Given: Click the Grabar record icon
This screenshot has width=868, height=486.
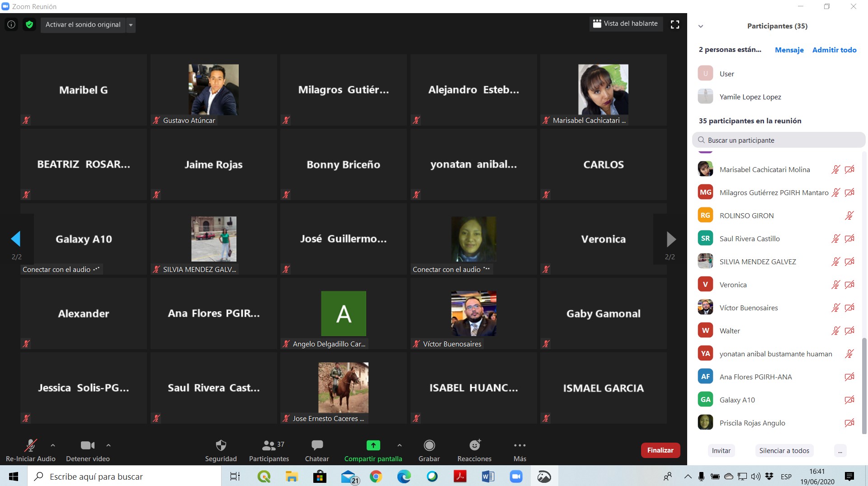Looking at the screenshot, I should click(x=429, y=446).
